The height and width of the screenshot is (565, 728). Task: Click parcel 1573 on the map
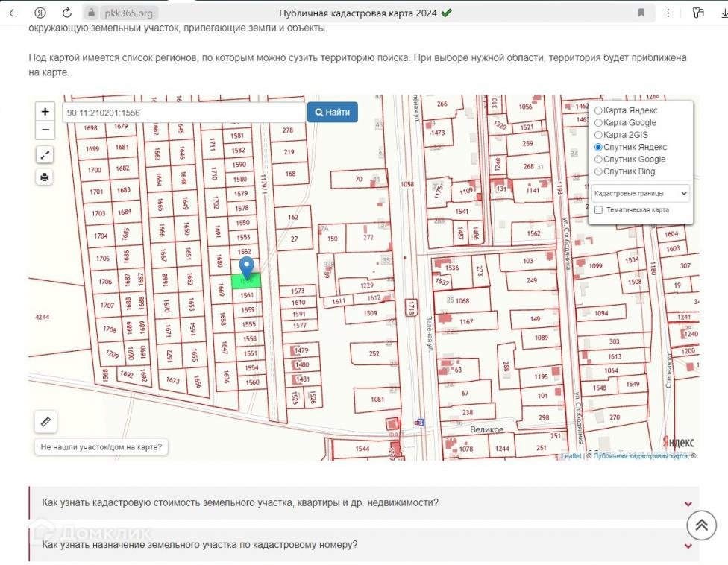(298, 291)
